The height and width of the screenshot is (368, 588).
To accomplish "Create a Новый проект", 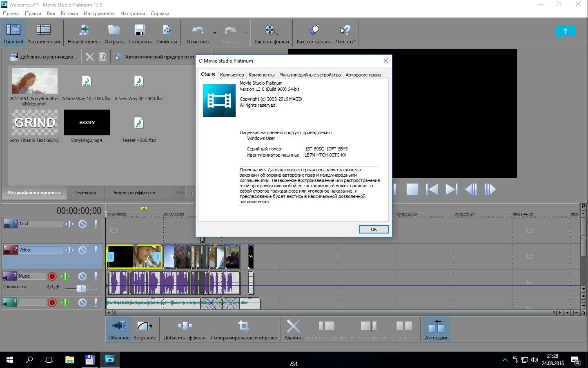I will 84,33.
